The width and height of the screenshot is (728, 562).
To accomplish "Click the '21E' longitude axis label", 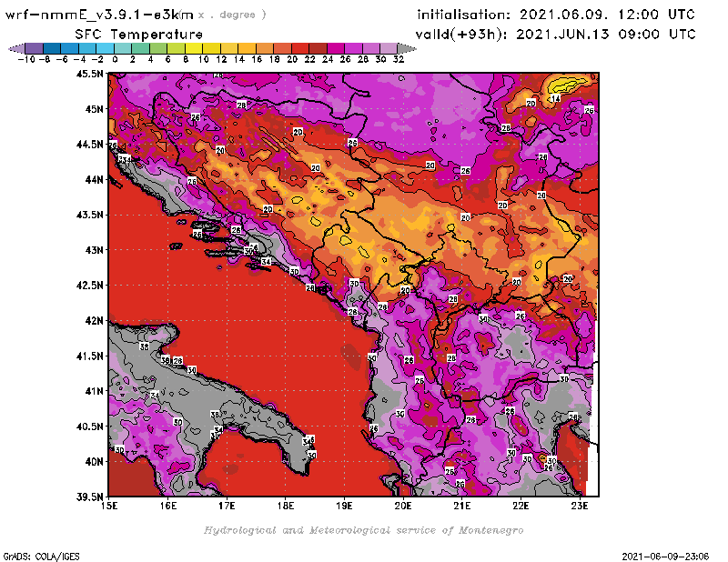I will coord(462,506).
